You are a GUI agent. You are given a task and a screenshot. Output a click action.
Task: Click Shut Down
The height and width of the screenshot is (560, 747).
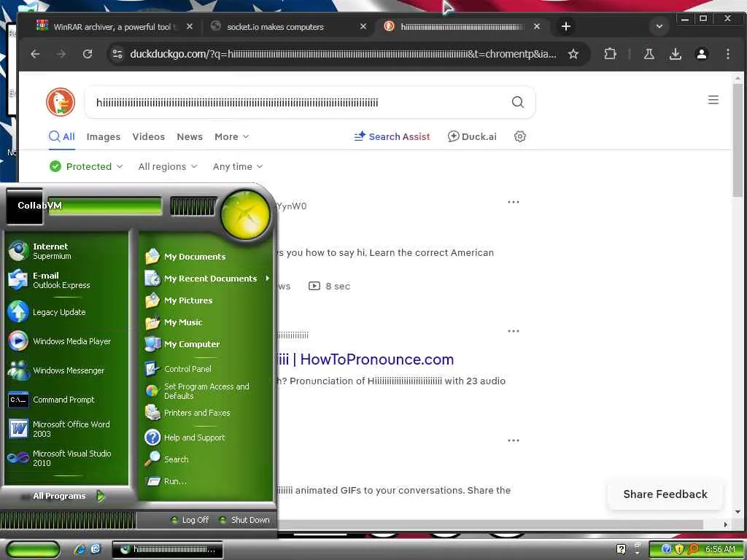pos(244,520)
